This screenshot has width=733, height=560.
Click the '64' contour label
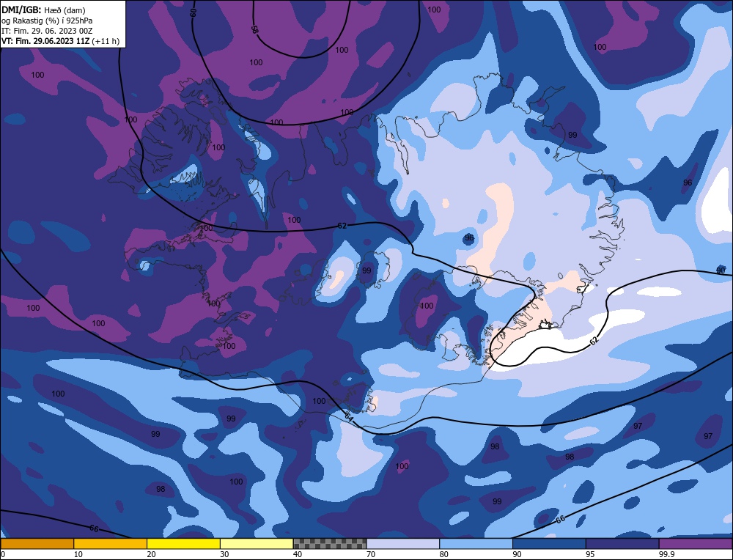(x=349, y=416)
